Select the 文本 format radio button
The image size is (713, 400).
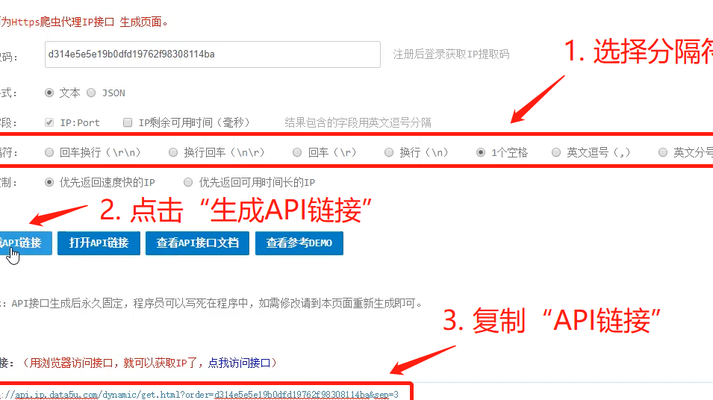(49, 93)
